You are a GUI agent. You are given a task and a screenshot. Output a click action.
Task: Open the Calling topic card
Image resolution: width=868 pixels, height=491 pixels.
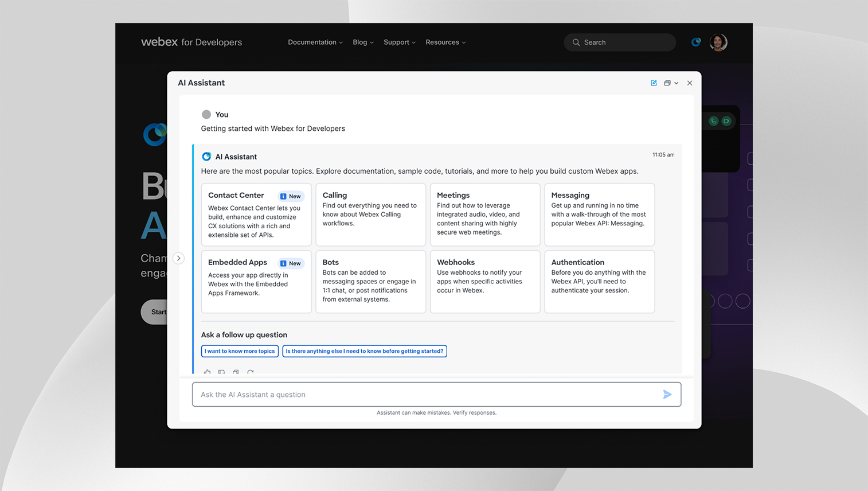(x=371, y=215)
